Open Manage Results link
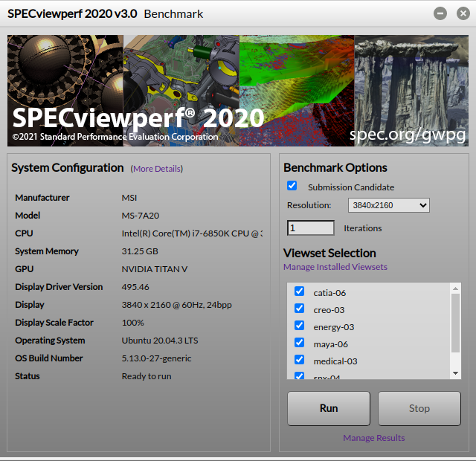 point(373,438)
